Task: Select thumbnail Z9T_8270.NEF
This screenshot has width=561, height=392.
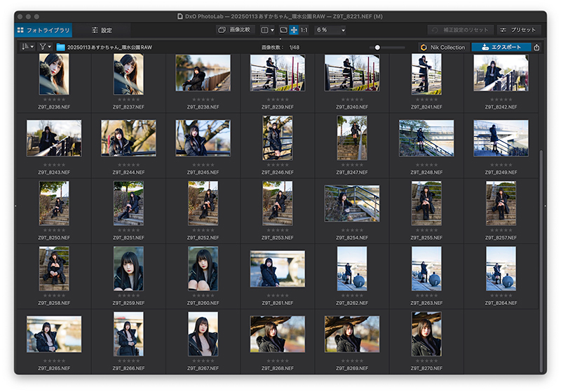Action: [426, 334]
